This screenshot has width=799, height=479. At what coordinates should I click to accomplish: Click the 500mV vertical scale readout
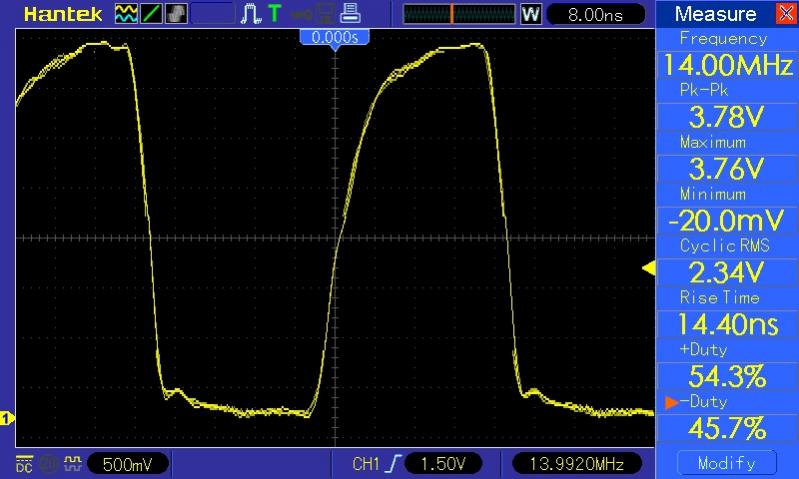point(129,464)
